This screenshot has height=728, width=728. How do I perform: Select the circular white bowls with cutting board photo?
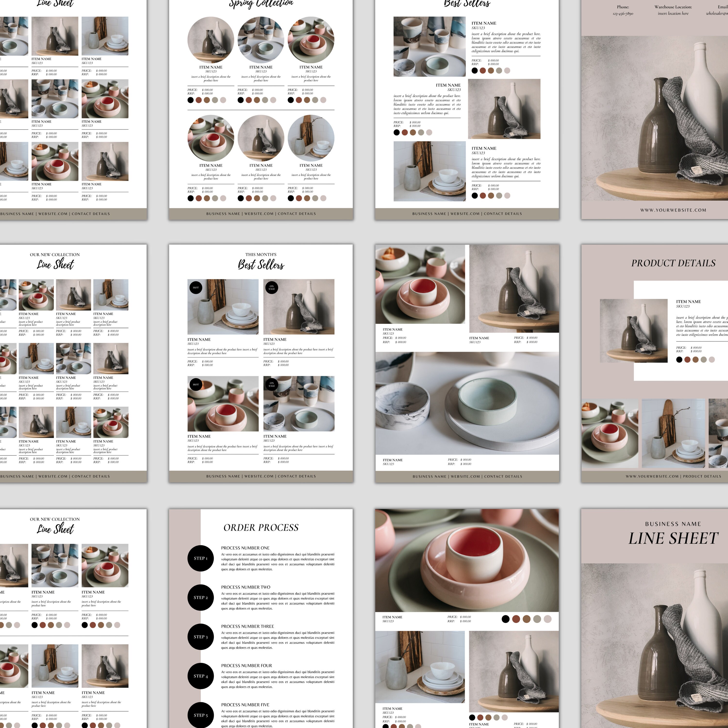(311, 138)
